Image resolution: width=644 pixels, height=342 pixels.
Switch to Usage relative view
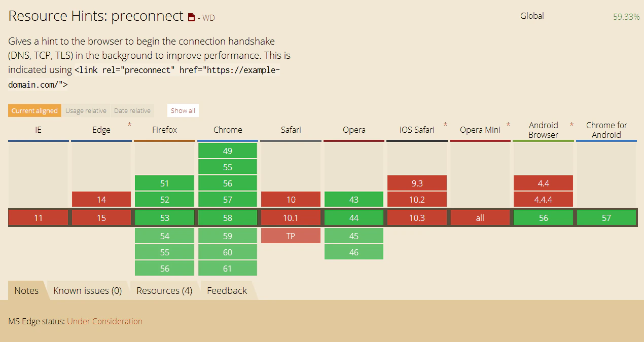(86, 110)
